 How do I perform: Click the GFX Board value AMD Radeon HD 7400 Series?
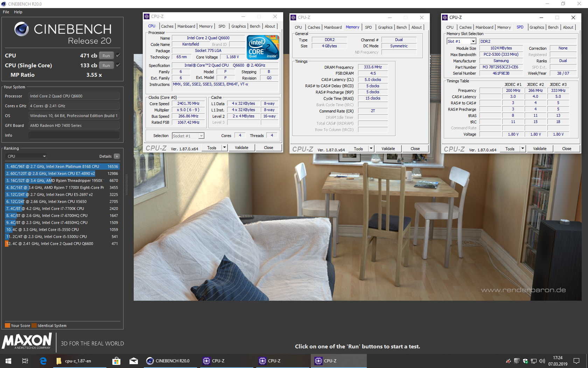(74, 125)
